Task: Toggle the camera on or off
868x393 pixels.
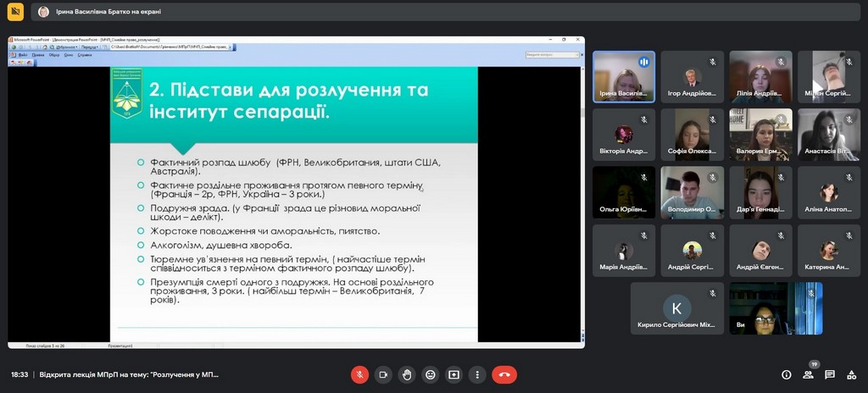Action: point(383,374)
